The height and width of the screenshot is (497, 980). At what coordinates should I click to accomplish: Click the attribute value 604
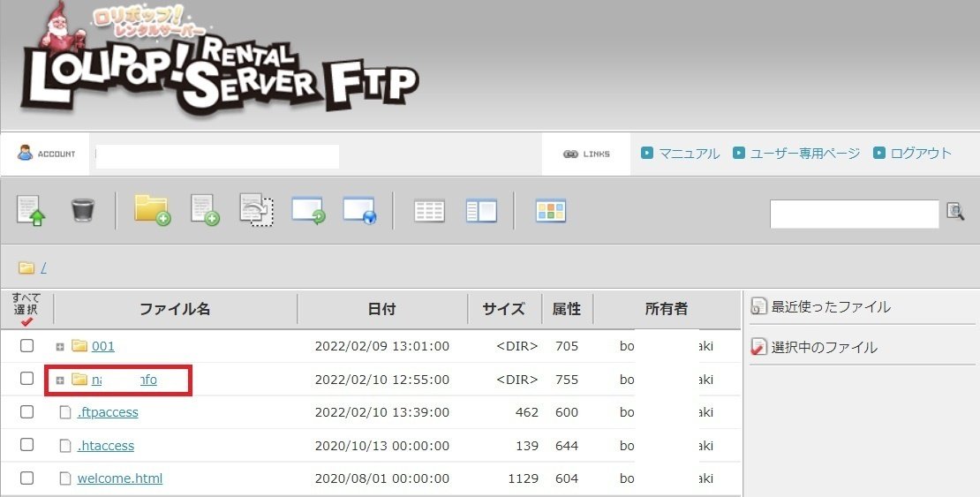(x=567, y=478)
